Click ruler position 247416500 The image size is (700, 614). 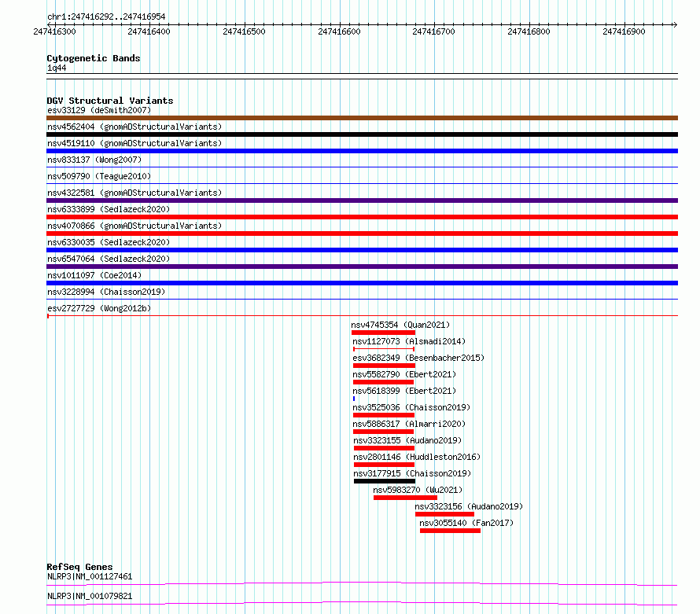(244, 31)
